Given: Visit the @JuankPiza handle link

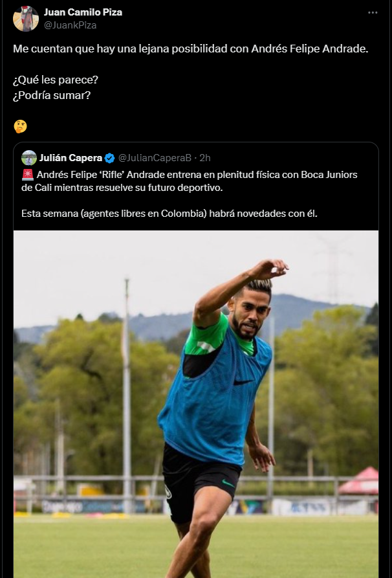Looking at the screenshot, I should click(70, 25).
